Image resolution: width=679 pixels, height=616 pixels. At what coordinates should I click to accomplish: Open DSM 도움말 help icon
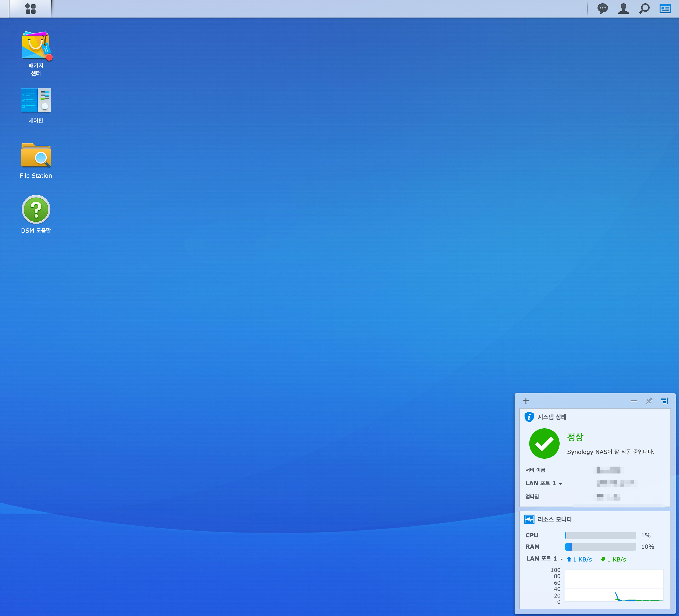click(x=36, y=209)
